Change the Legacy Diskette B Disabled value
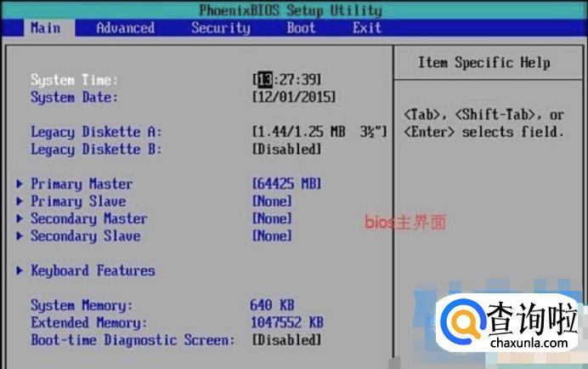Screen dimensions: 588x369 tap(287, 149)
